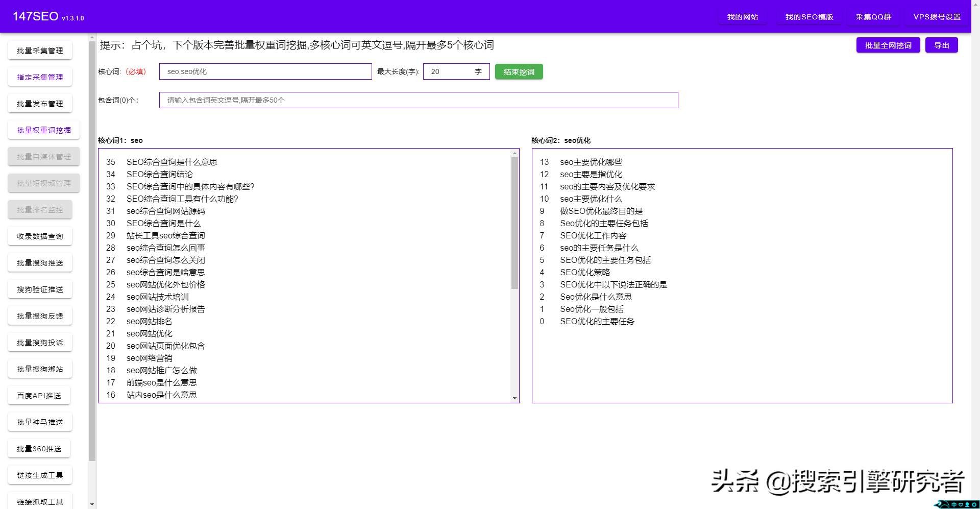The height and width of the screenshot is (509, 980).
Task: Open 搜狗验证推送 feature
Action: point(40,289)
